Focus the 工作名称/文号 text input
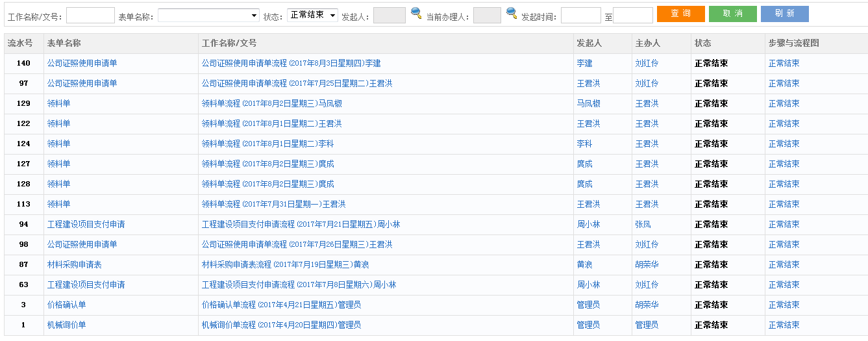 click(x=90, y=16)
